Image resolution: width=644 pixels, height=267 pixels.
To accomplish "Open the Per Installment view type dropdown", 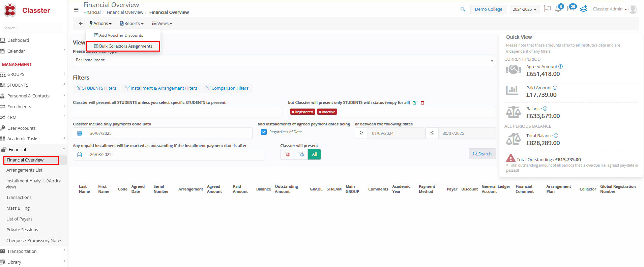I will coord(284,60).
